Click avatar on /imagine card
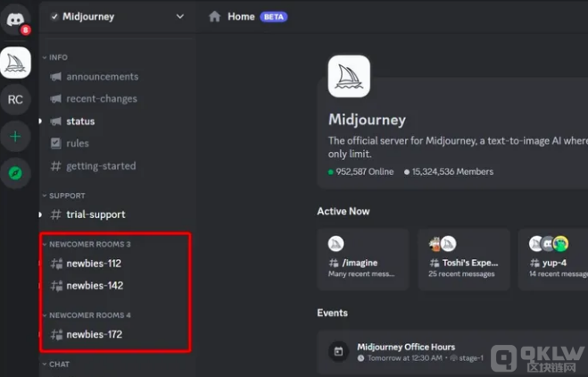 (x=336, y=244)
